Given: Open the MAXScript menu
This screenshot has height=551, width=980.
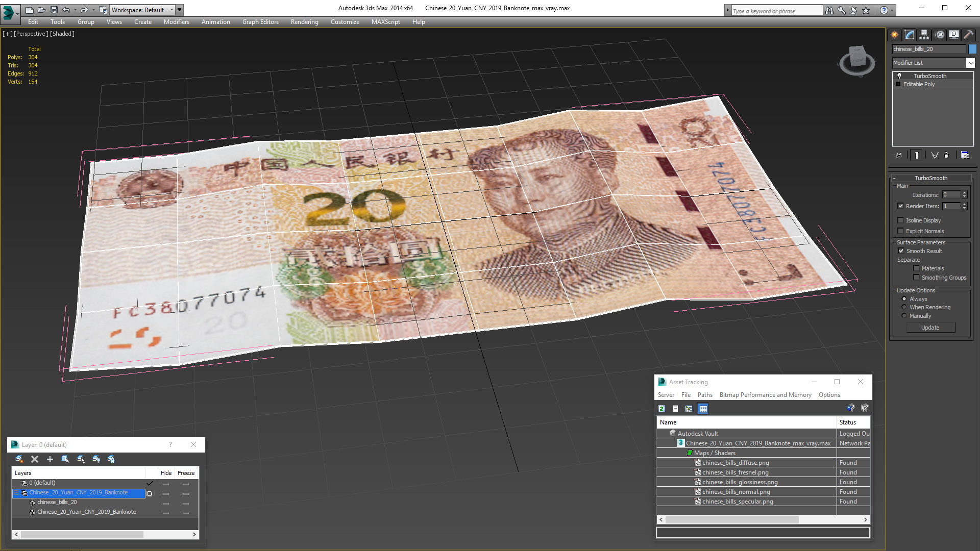Looking at the screenshot, I should (x=386, y=22).
